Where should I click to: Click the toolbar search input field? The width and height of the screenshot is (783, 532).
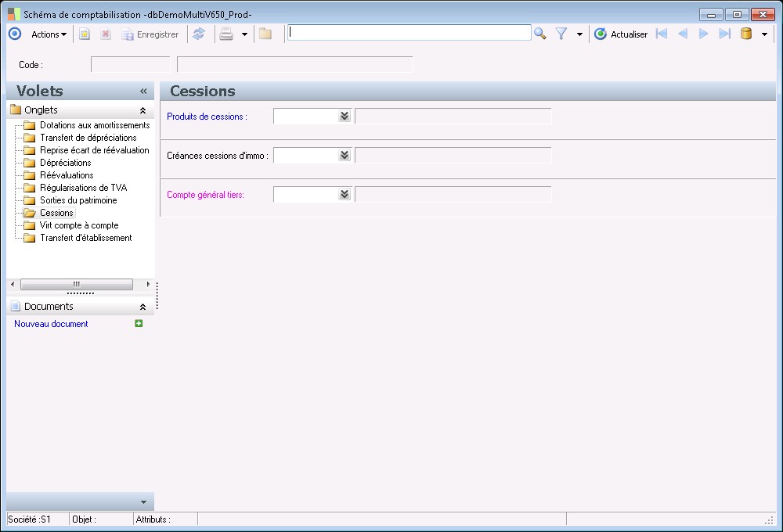[x=409, y=33]
